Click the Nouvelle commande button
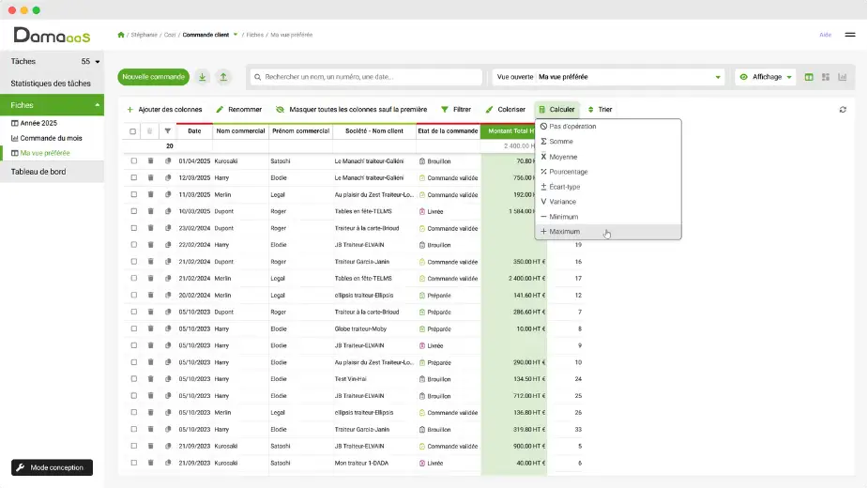 point(153,77)
